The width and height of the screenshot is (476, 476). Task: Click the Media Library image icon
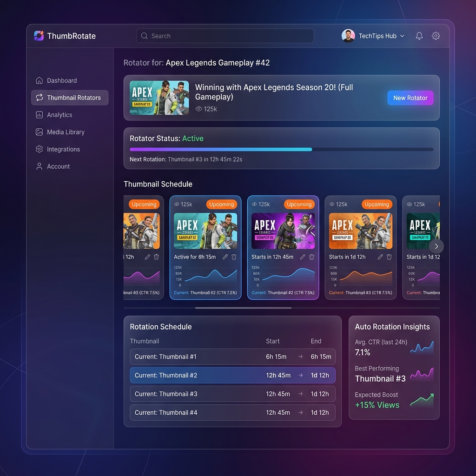[39, 132]
